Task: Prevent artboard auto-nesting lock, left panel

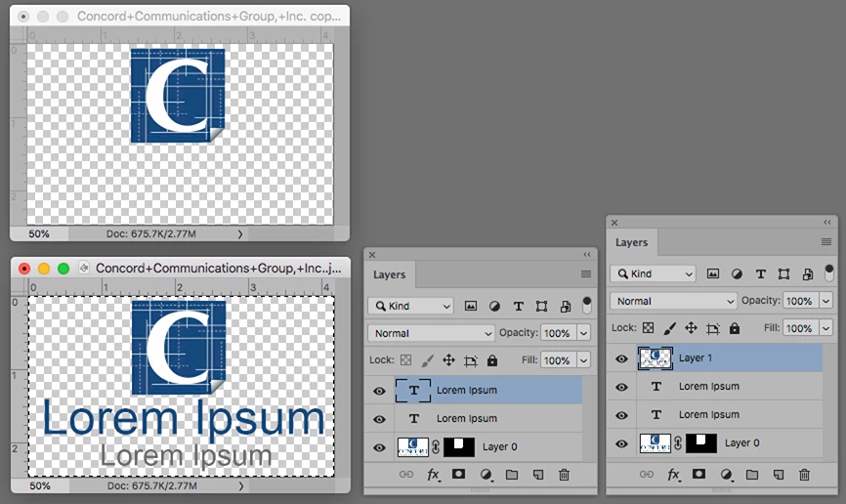Action: tap(471, 360)
